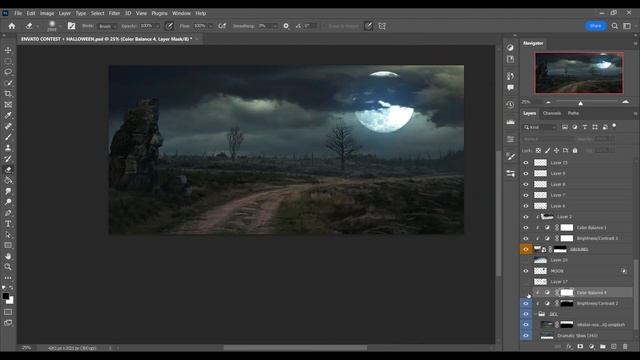The width and height of the screenshot is (640, 360).
Task: Open the search icon beside Share
Action: (x=615, y=26)
